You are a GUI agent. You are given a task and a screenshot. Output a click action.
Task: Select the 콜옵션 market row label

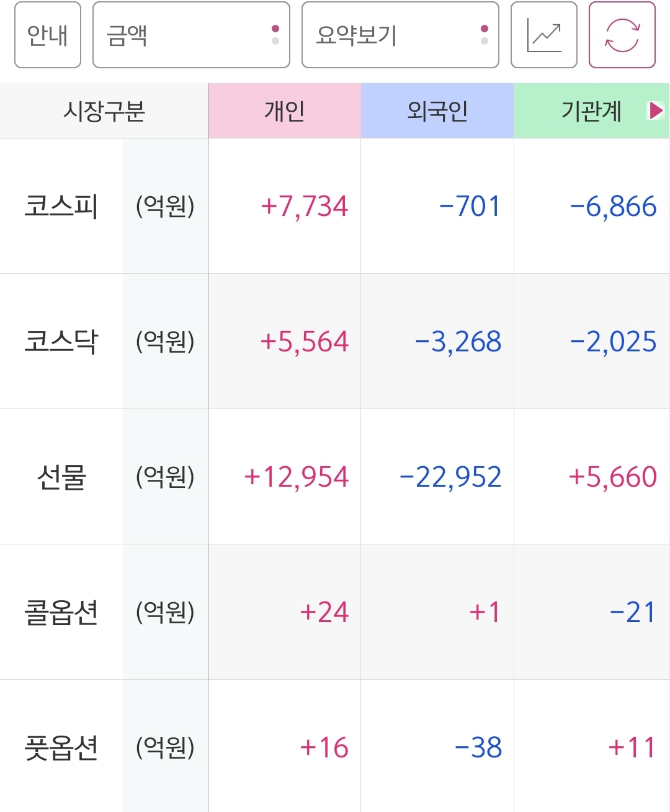pyautogui.click(x=61, y=612)
